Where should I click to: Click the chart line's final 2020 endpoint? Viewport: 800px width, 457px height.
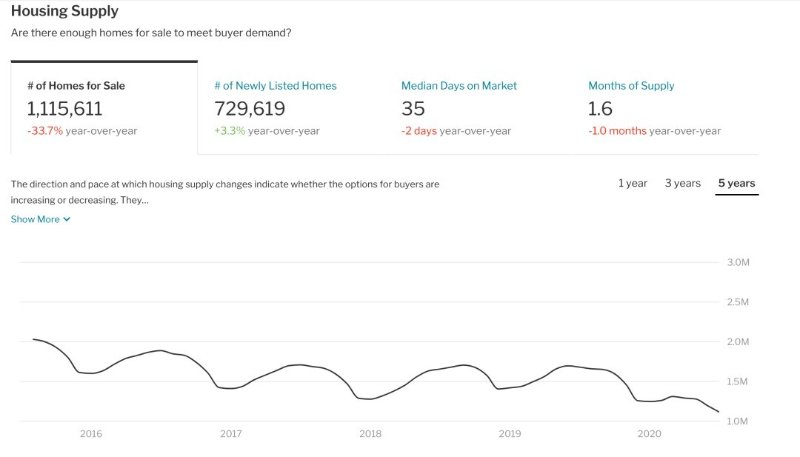[718, 412]
